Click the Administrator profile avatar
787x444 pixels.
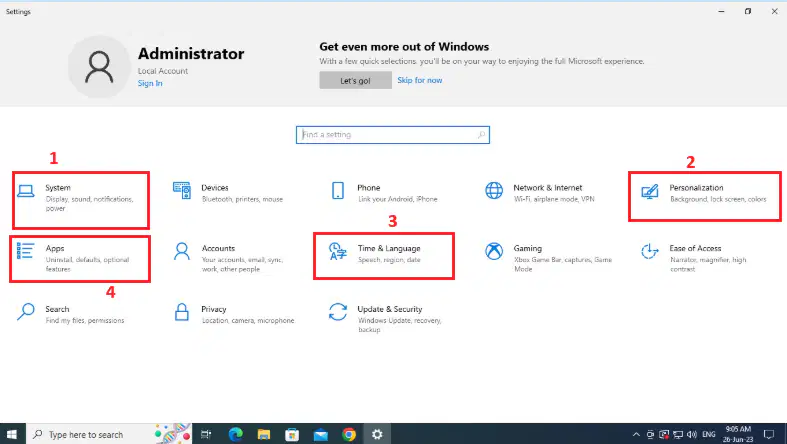pyautogui.click(x=99, y=67)
